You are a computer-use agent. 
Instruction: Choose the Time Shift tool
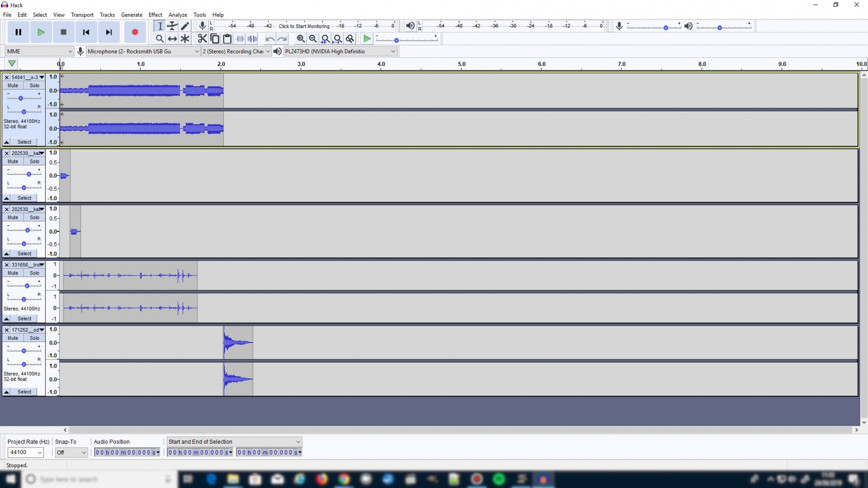(x=172, y=39)
